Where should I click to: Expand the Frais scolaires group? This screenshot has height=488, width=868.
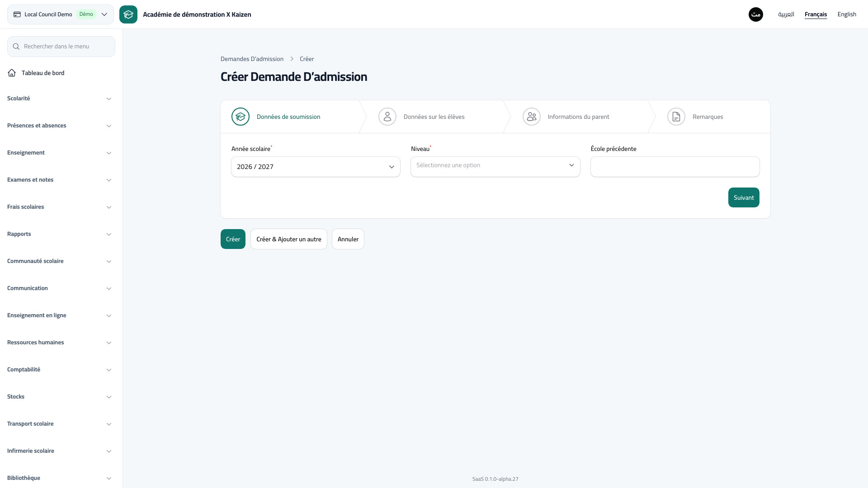pos(59,207)
